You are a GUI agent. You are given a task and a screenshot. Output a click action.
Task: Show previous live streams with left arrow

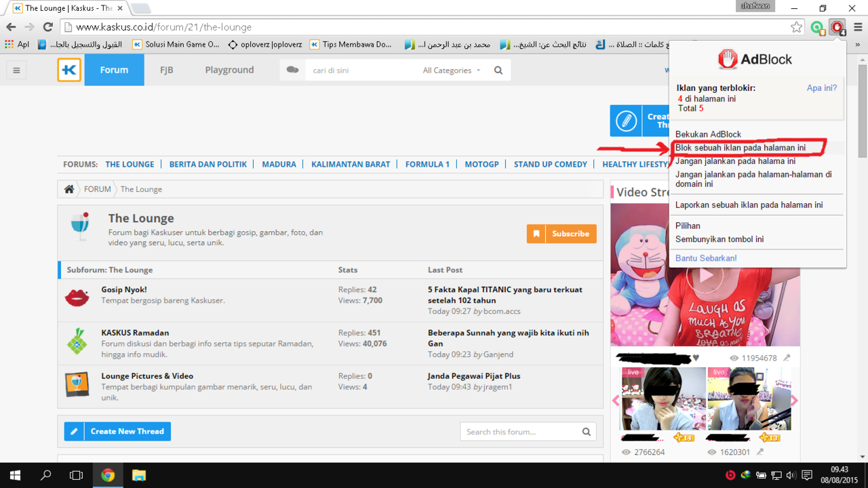[616, 401]
